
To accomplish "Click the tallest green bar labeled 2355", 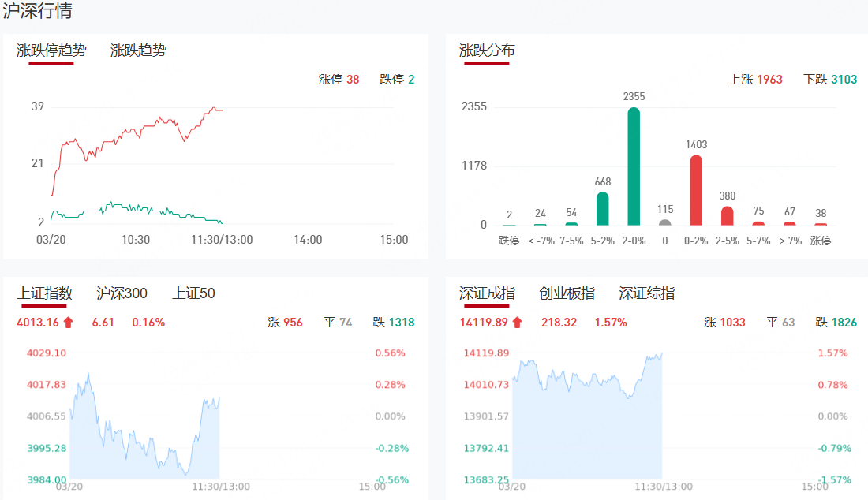I will [x=634, y=166].
